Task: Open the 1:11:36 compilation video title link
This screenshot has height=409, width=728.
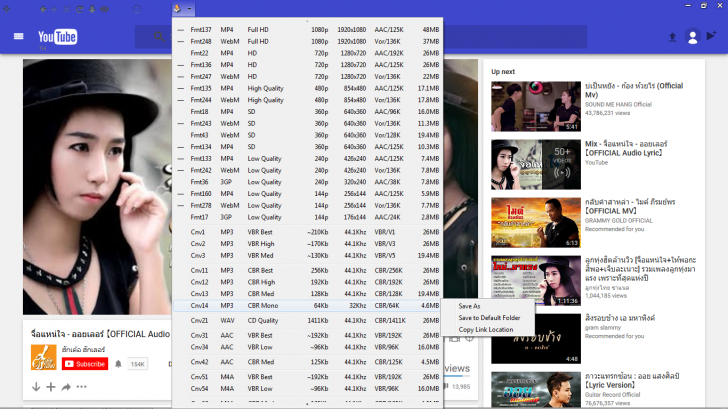Action: click(x=640, y=269)
